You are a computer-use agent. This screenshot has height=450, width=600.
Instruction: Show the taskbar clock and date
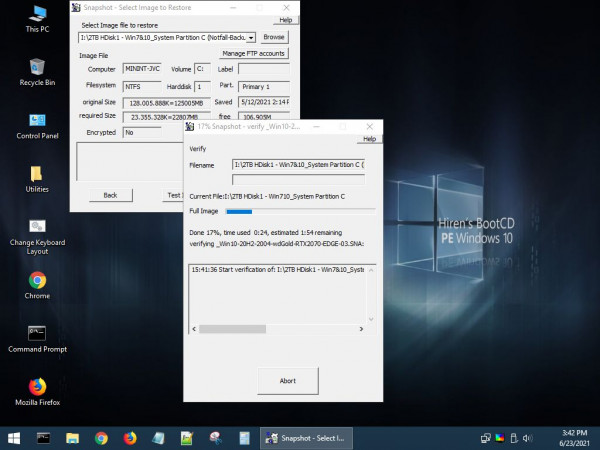(574, 438)
